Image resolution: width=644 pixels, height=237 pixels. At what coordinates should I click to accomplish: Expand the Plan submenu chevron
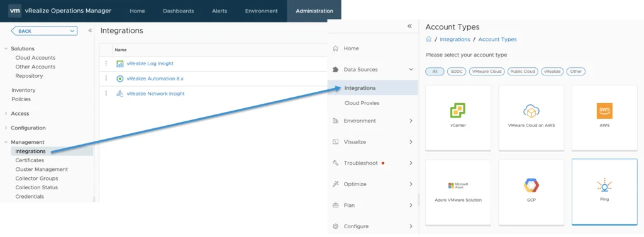[x=411, y=206]
